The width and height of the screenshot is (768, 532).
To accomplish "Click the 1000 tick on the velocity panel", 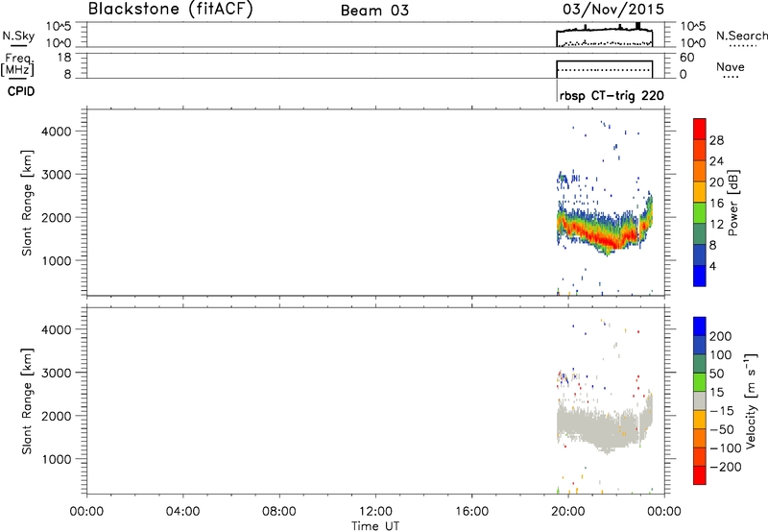I will pos(57,459).
